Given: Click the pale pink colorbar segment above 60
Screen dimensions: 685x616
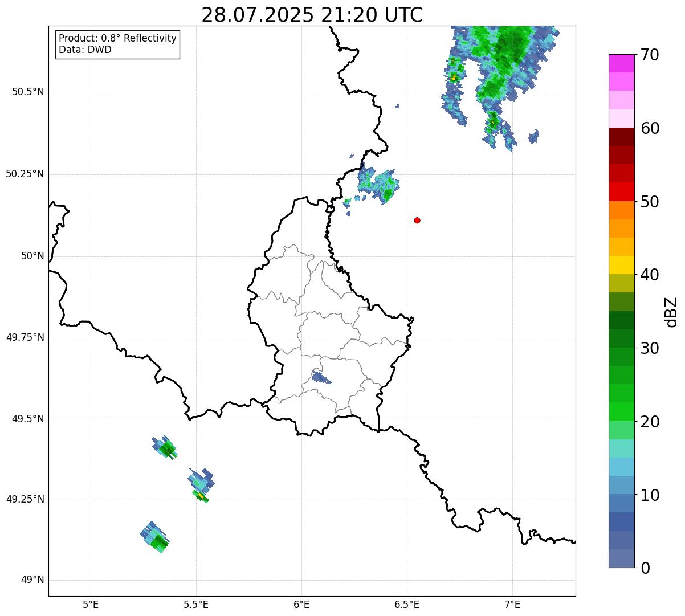Looking at the screenshot, I should pos(621,119).
